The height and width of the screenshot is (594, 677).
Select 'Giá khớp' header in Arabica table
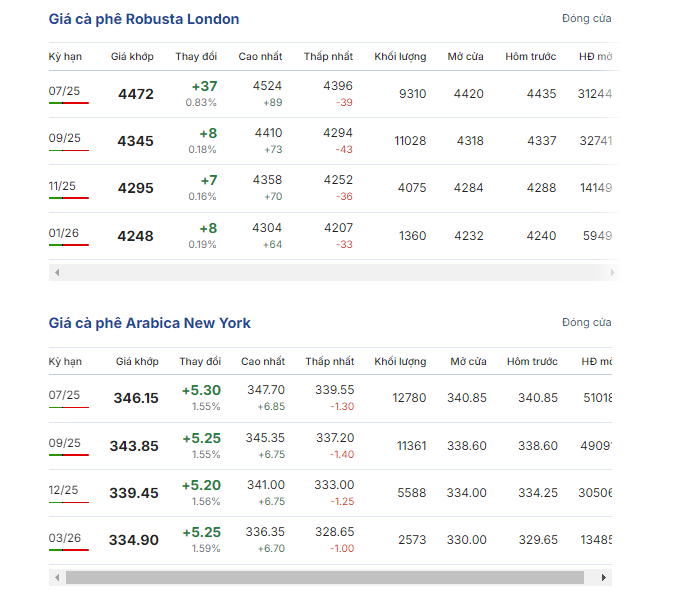[137, 361]
